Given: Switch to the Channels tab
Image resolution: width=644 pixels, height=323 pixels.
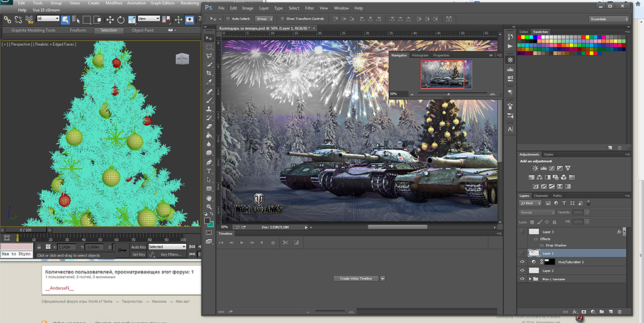Looking at the screenshot, I should click(x=541, y=196).
